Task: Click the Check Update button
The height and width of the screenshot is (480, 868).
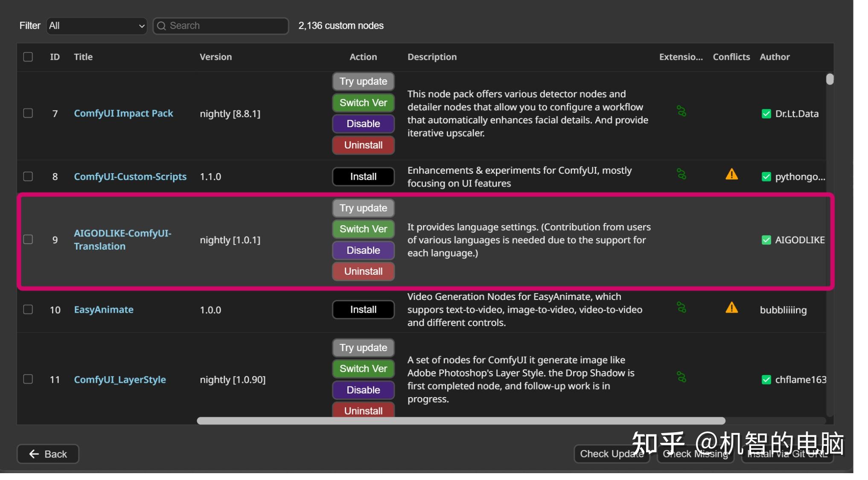Action: coord(612,454)
